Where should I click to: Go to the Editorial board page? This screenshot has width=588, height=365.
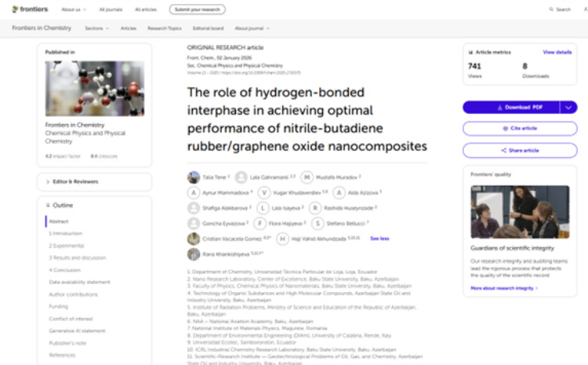point(207,28)
